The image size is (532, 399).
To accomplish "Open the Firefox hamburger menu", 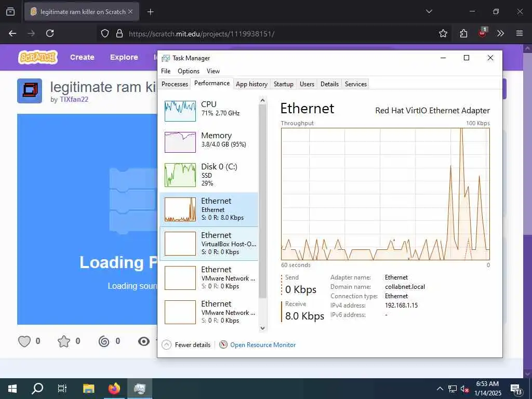I will pyautogui.click(x=520, y=33).
